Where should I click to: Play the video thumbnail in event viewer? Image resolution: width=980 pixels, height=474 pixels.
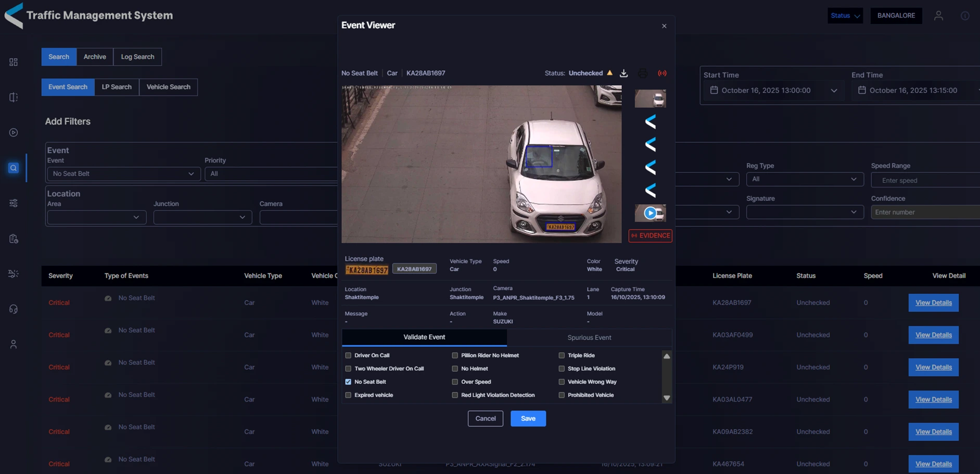650,213
